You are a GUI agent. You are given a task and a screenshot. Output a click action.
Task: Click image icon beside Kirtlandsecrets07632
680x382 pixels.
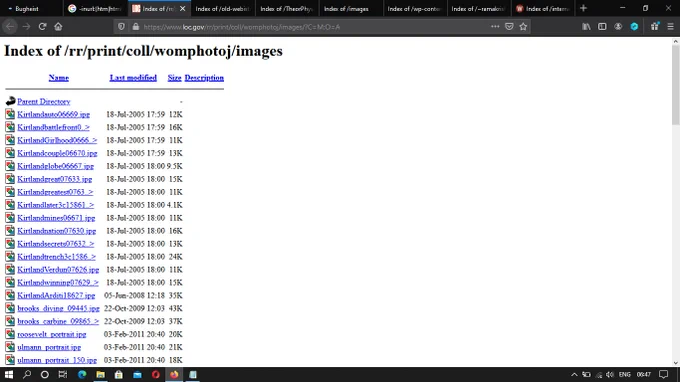point(10,244)
